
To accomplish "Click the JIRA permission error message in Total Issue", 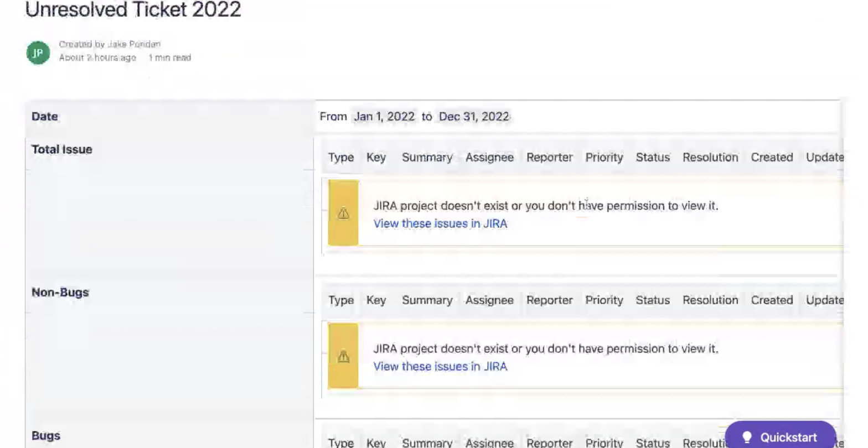I will (546, 206).
